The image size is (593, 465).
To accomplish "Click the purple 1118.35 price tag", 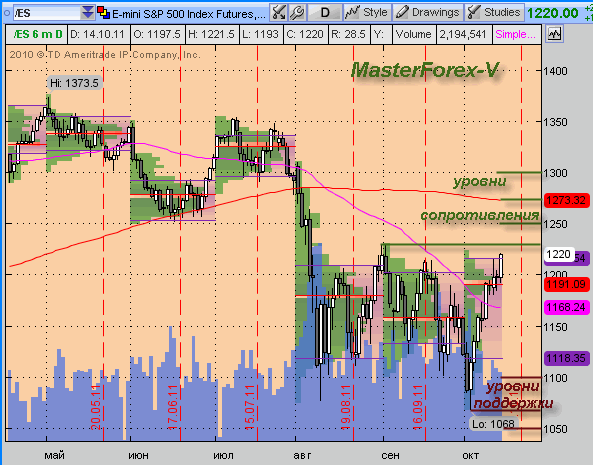I will pyautogui.click(x=567, y=358).
